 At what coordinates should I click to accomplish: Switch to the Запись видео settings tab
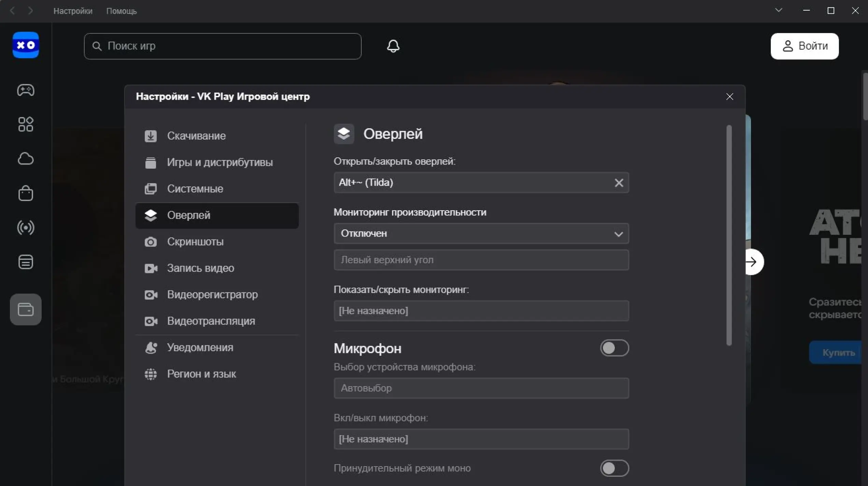point(200,268)
